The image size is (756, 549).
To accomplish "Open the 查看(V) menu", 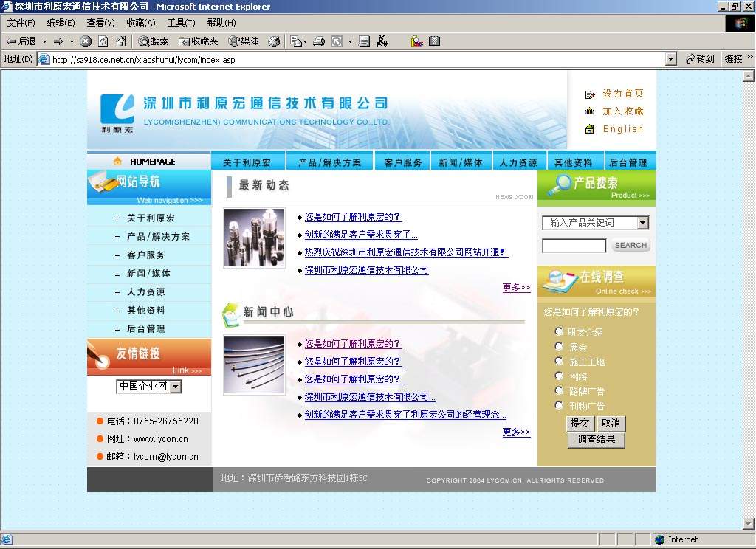I will [100, 23].
